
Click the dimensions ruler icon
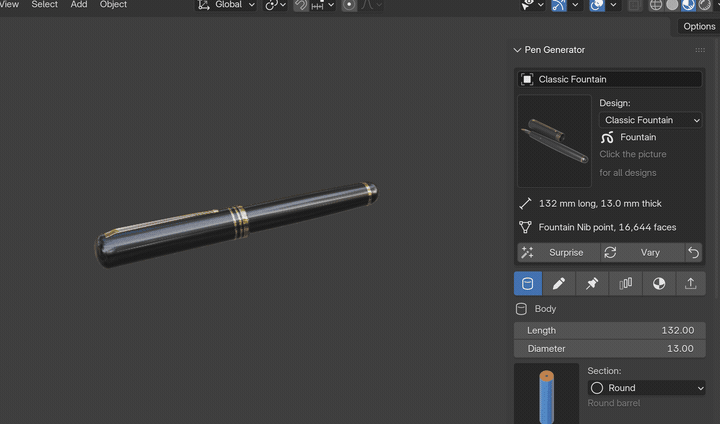click(525, 204)
